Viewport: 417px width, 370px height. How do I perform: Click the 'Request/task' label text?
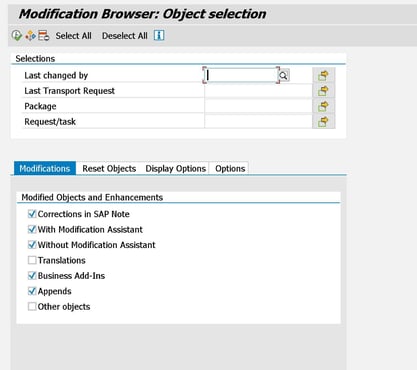tap(50, 122)
